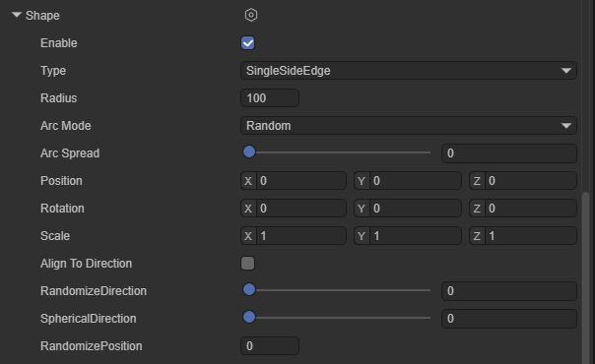Enable the Align To Direction checkbox
Viewport: 595px width, 364px height.
(x=248, y=264)
